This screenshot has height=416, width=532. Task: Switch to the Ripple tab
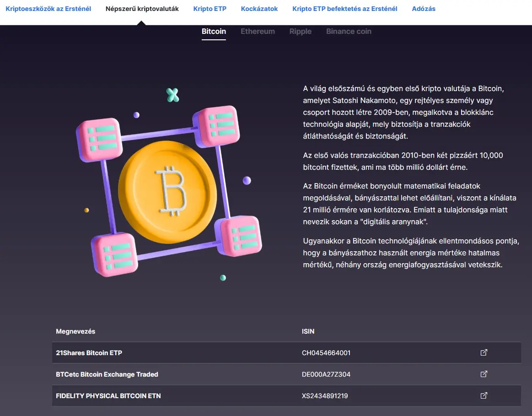click(300, 32)
